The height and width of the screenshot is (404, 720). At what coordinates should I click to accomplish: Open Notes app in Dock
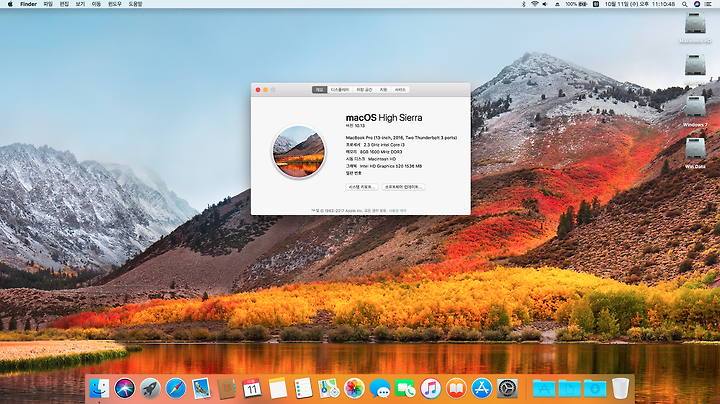tap(277, 388)
